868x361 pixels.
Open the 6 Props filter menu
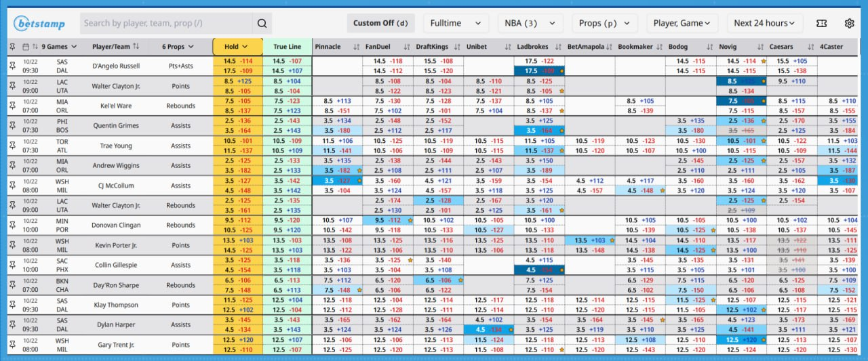click(178, 47)
